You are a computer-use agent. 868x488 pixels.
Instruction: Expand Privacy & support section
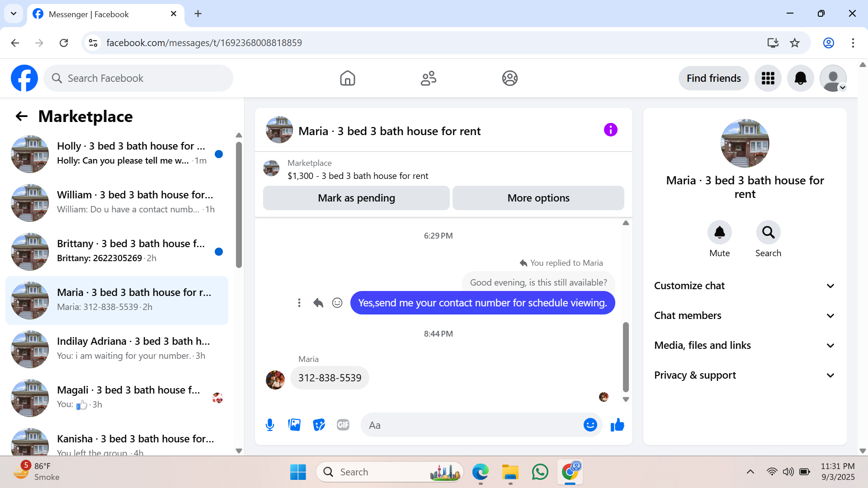pos(745,375)
